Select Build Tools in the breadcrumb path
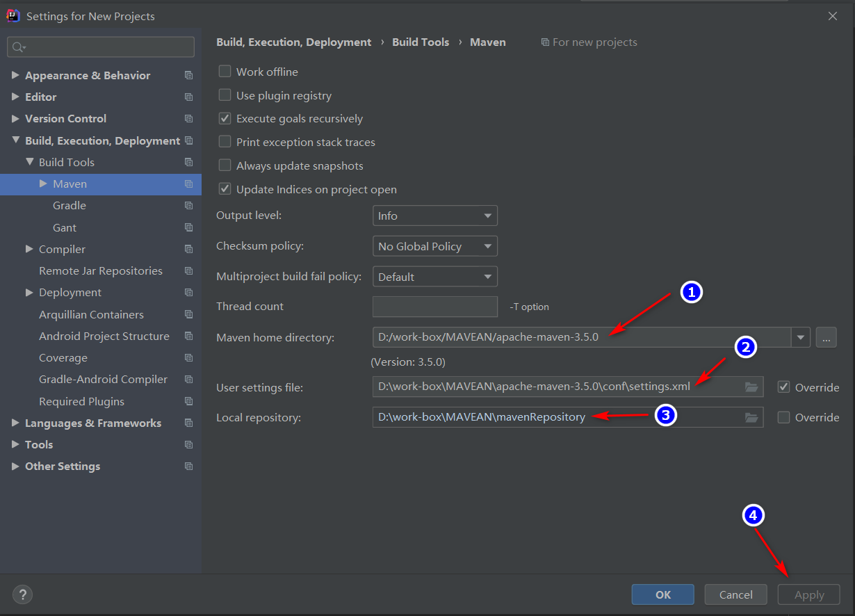 coord(421,42)
